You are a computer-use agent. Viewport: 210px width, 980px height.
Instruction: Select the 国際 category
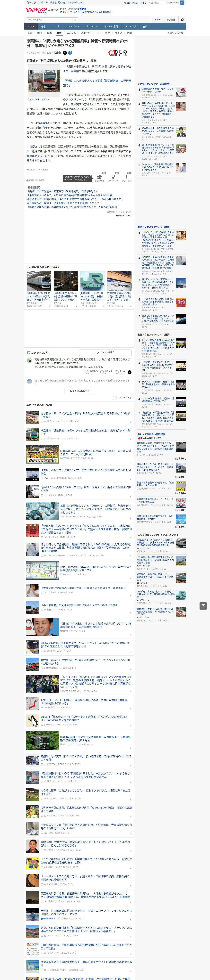(x=49, y=33)
